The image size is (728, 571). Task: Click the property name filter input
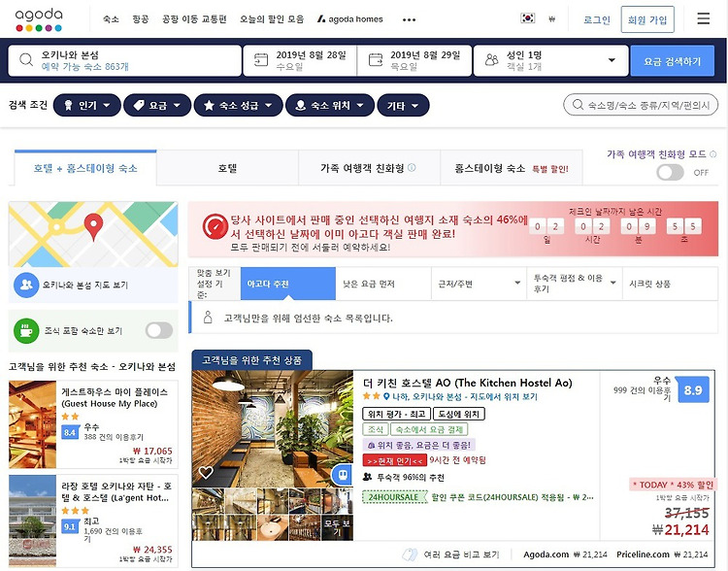click(x=641, y=105)
